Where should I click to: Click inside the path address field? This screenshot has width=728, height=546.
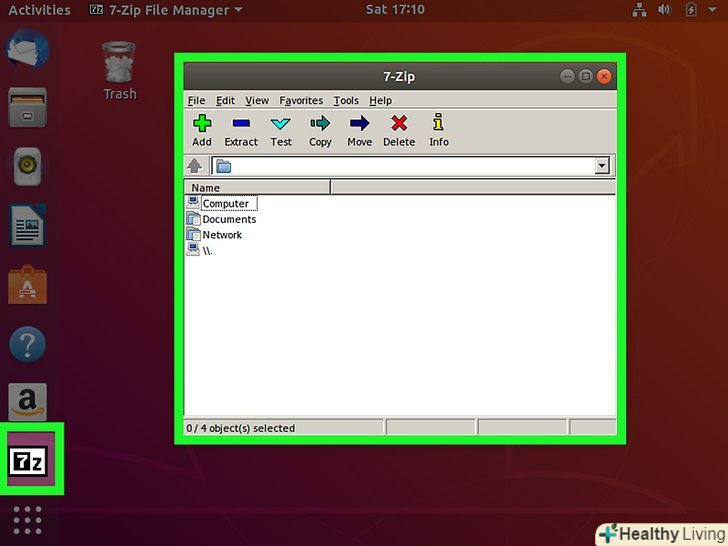click(x=404, y=166)
